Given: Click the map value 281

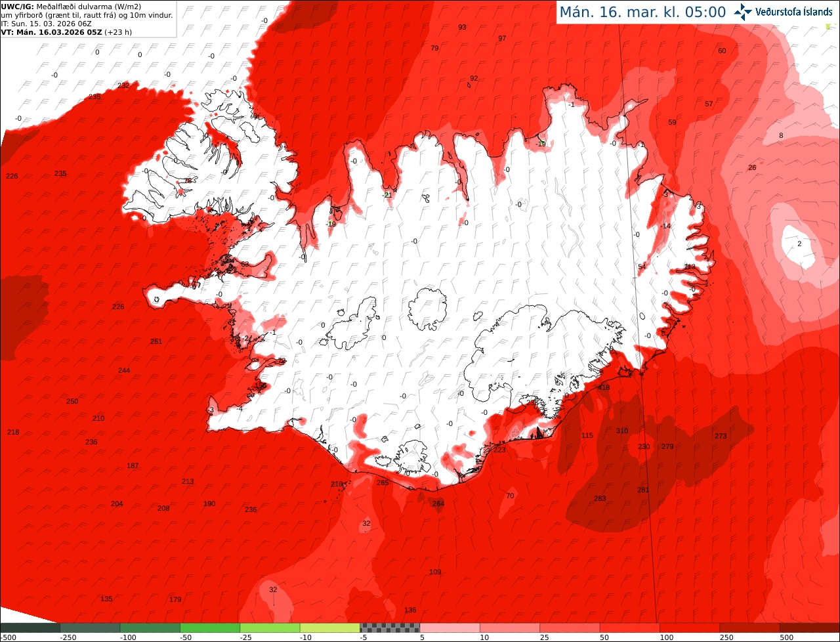Looking at the screenshot, I should [x=643, y=490].
